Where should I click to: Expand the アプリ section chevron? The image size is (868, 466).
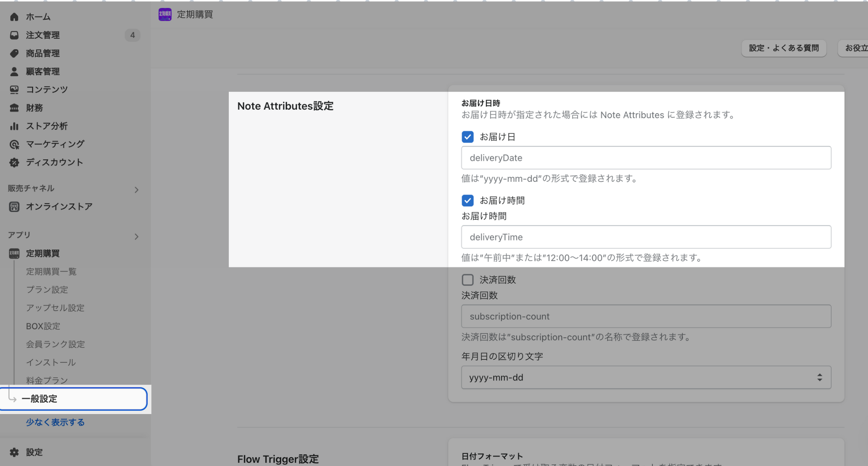click(x=136, y=237)
